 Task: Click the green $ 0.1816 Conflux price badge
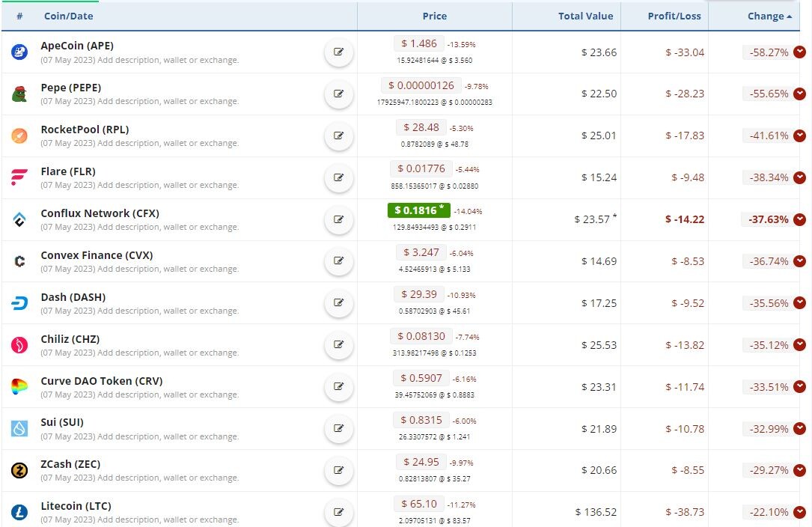click(419, 210)
